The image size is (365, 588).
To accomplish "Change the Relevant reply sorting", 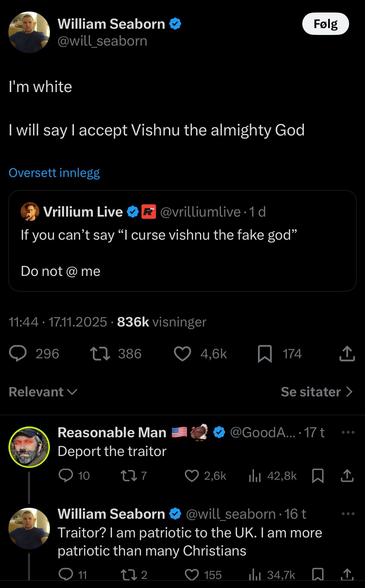I will 43,392.
